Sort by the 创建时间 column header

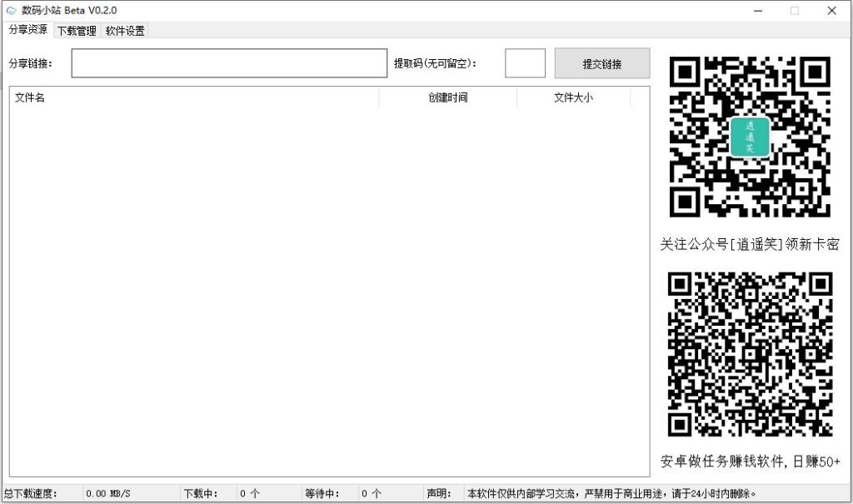click(447, 97)
